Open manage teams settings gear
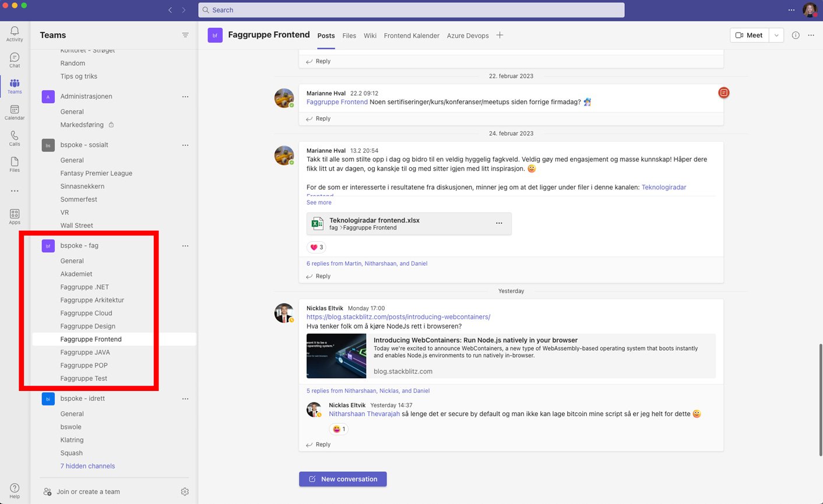Viewport: 823px width, 504px height. point(185,492)
